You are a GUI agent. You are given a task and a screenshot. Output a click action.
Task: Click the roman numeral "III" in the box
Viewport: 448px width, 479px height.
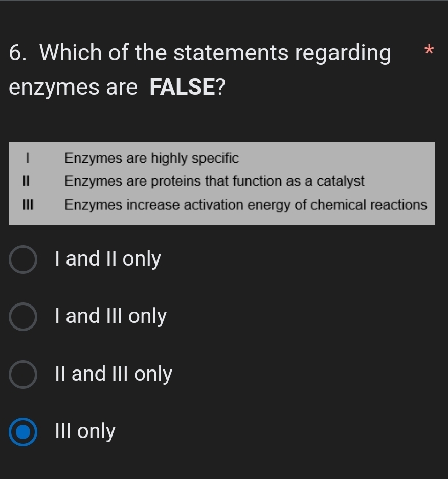tap(28, 204)
